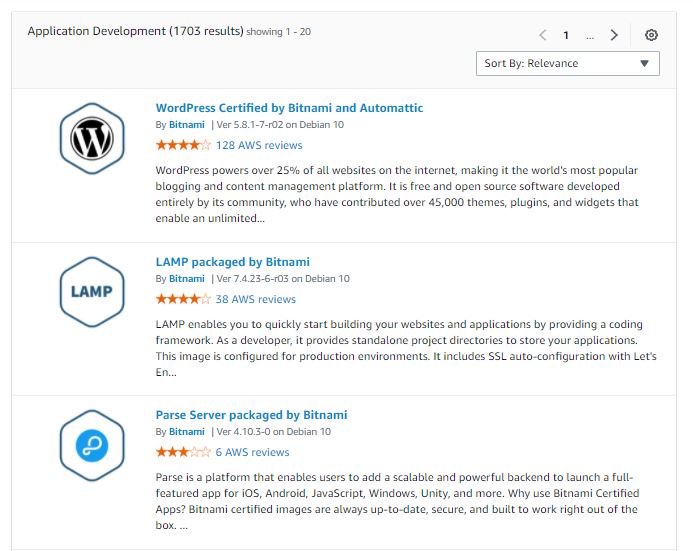Open WordPress Certified by Bitnami and Automattic

289,108
